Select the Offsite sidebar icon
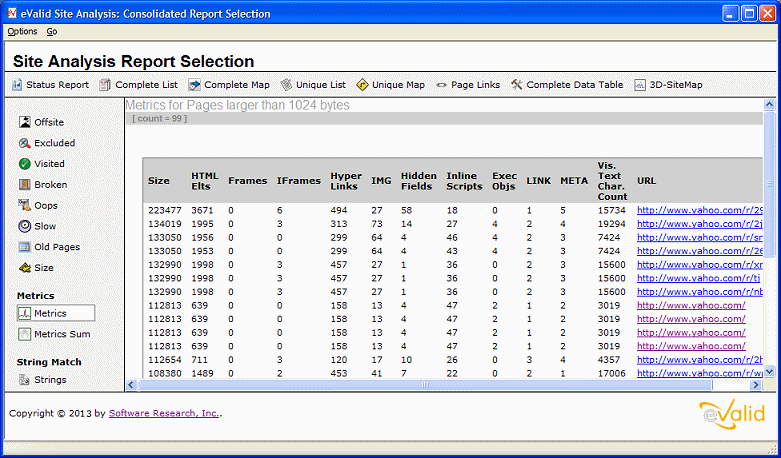This screenshot has width=781, height=458. click(25, 122)
